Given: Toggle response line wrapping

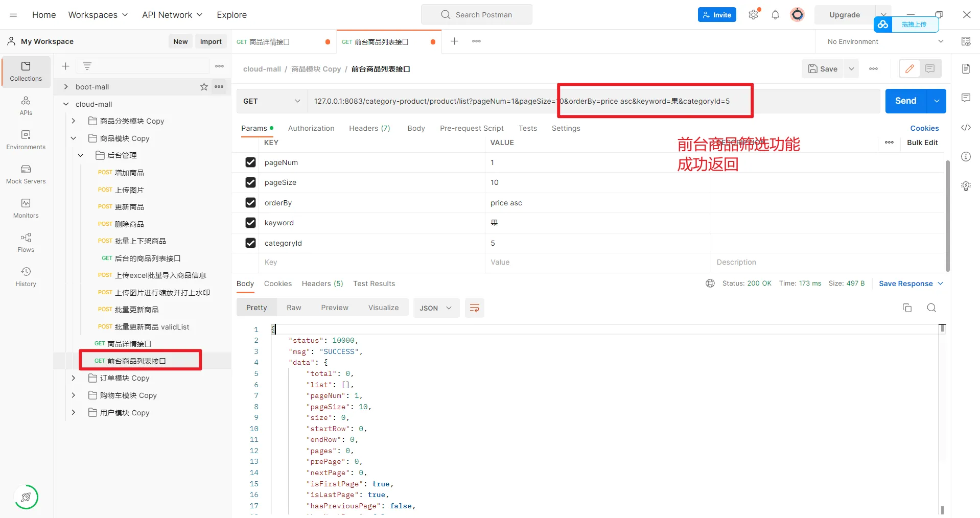Looking at the screenshot, I should pos(474,308).
